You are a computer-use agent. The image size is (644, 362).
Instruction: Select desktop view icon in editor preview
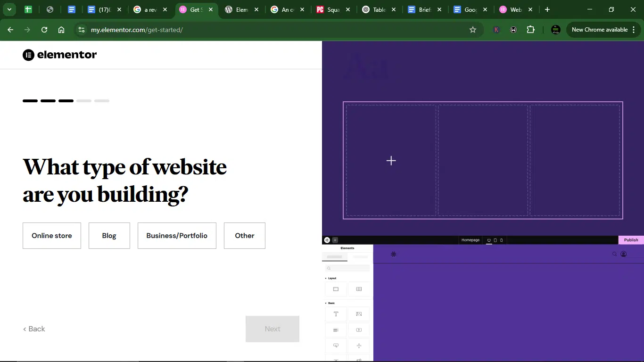tap(489, 240)
